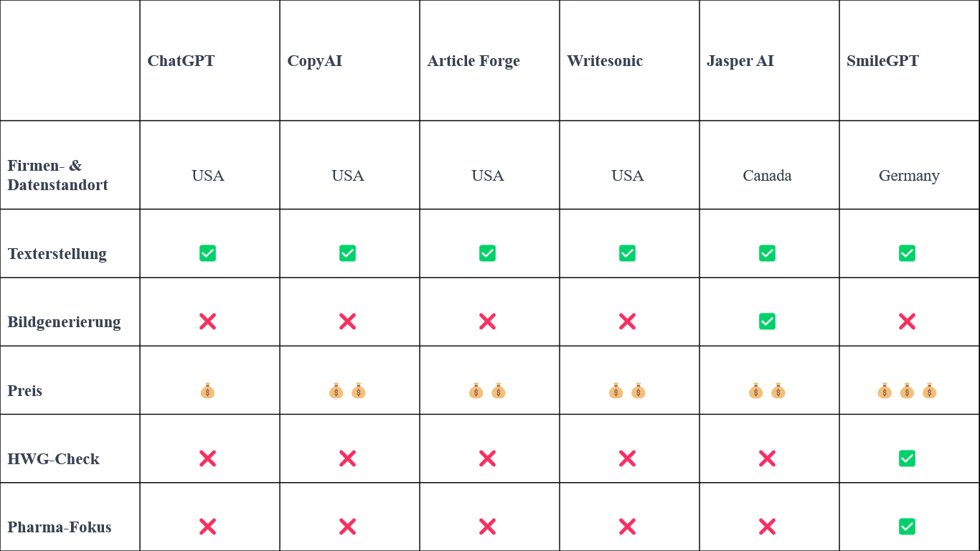Click the red cross for CopyAI Bildgenerierung
Screen dimensions: 980x551
coord(347,321)
